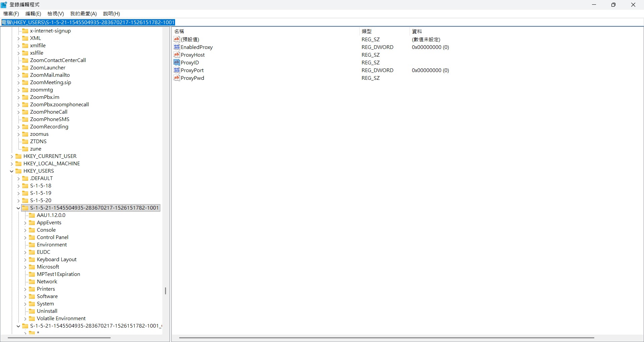Select the x-internet-signup key name

pos(50,31)
